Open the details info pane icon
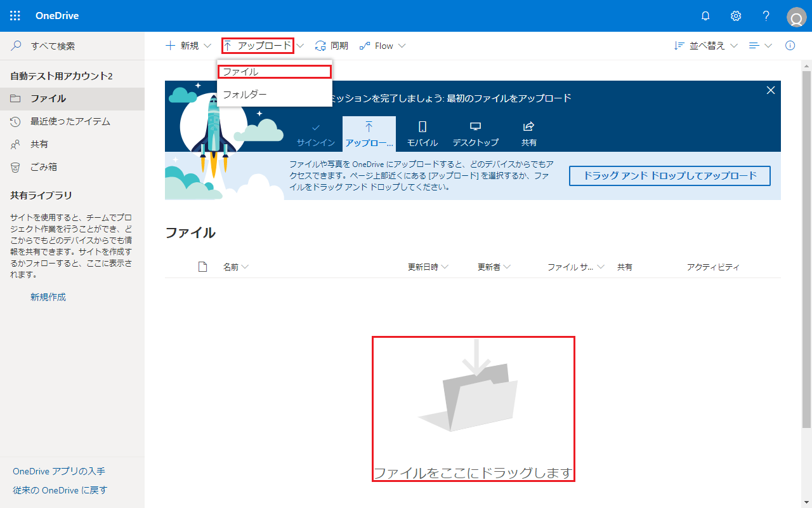The image size is (812, 508). click(790, 46)
